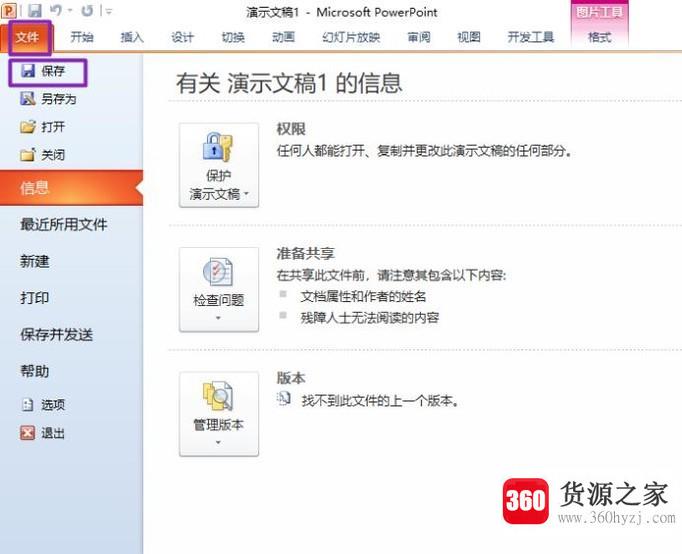Click the title 有关 演示文稿1 的信息
The image size is (682, 554).
tap(289, 83)
